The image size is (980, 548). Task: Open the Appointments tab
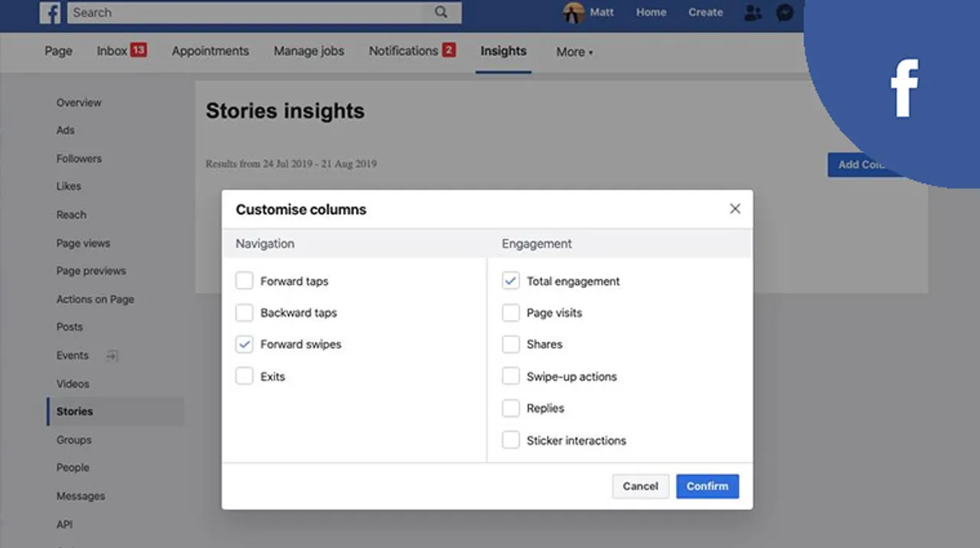coord(211,51)
